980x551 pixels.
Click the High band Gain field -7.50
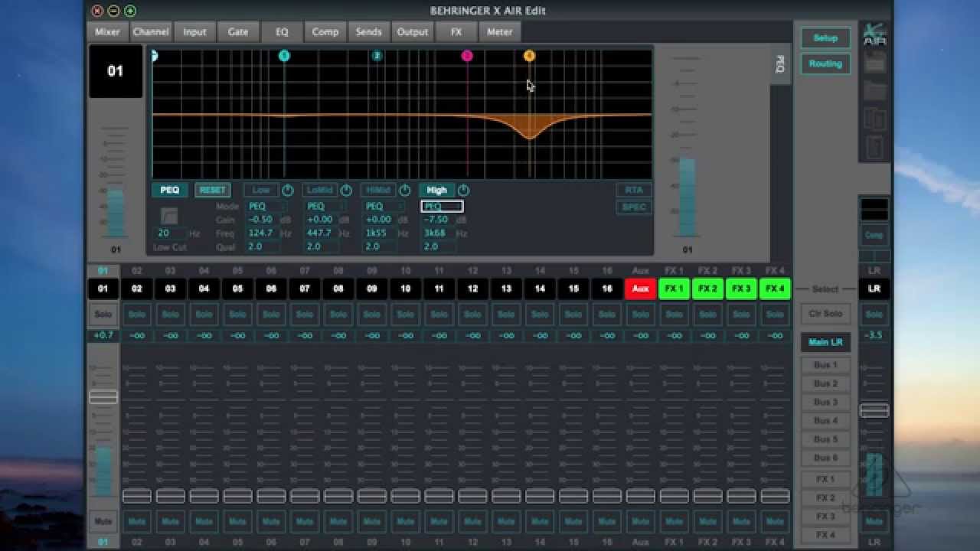coord(440,220)
